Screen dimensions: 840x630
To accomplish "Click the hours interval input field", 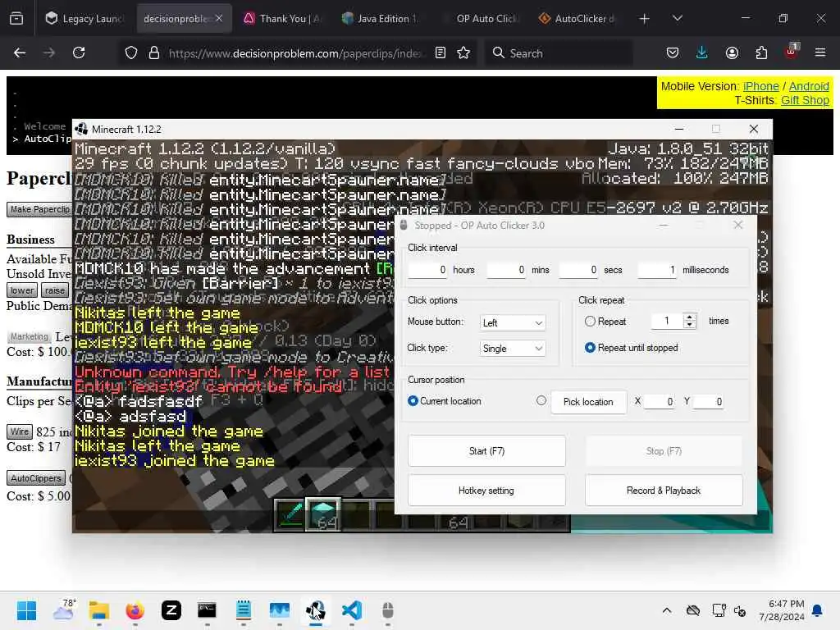I will (428, 269).
